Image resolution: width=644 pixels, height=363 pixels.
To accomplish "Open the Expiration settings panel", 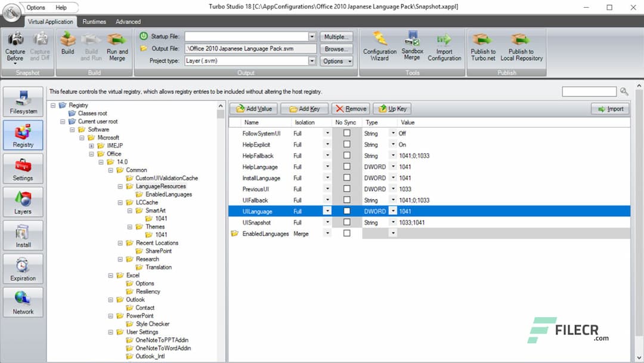I will click(x=23, y=268).
